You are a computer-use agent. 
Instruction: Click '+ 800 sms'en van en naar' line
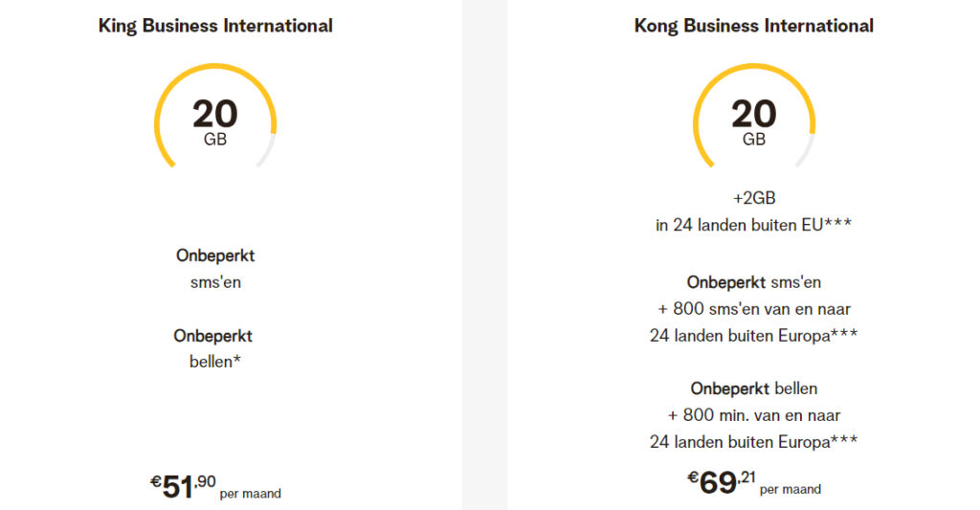754,309
